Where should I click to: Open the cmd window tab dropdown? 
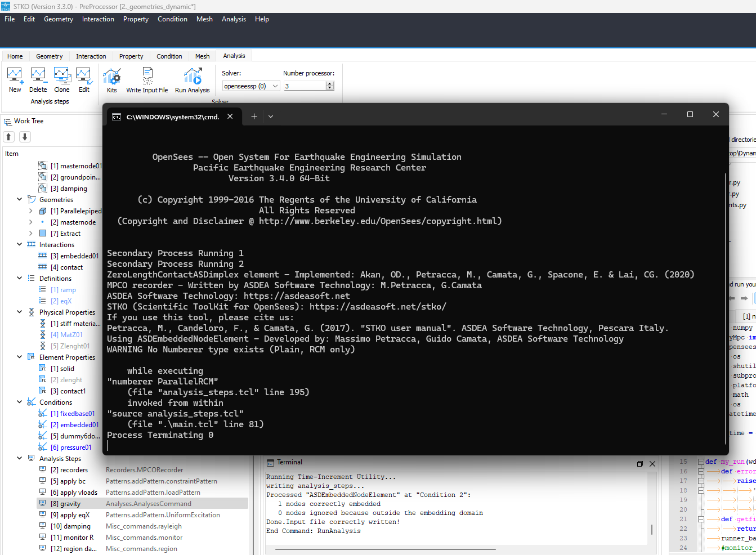point(271,117)
